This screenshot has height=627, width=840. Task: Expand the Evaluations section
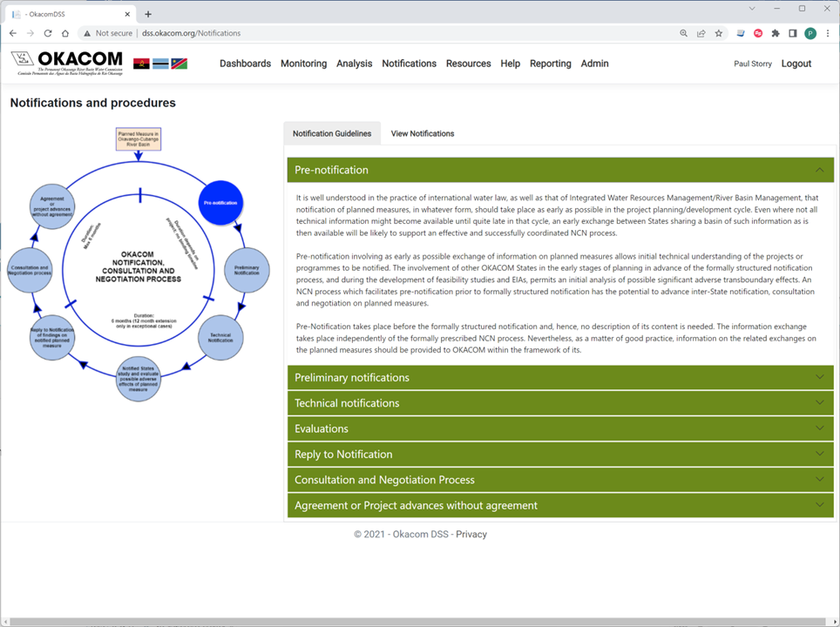(x=560, y=429)
